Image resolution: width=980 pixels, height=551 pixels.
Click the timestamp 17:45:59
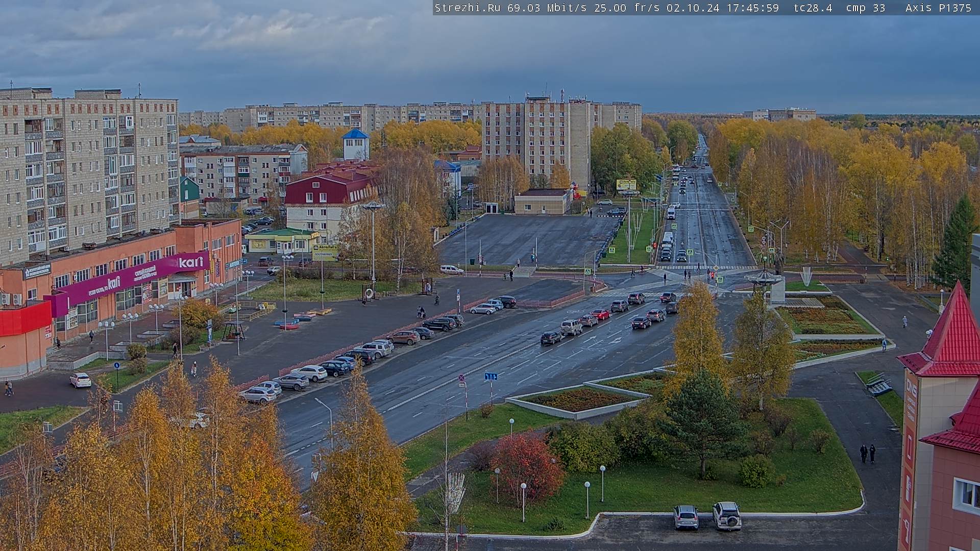[x=752, y=8]
